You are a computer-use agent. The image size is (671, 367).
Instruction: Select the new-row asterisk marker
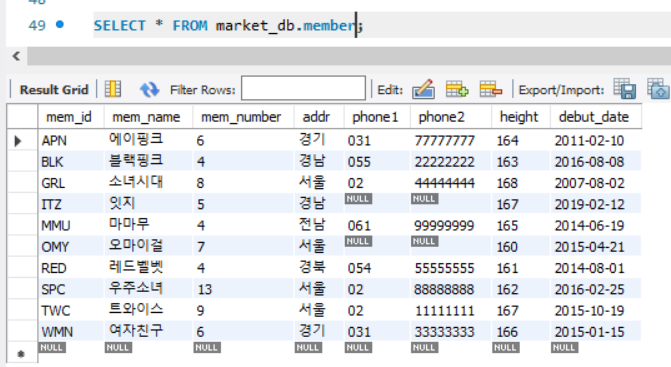point(22,353)
